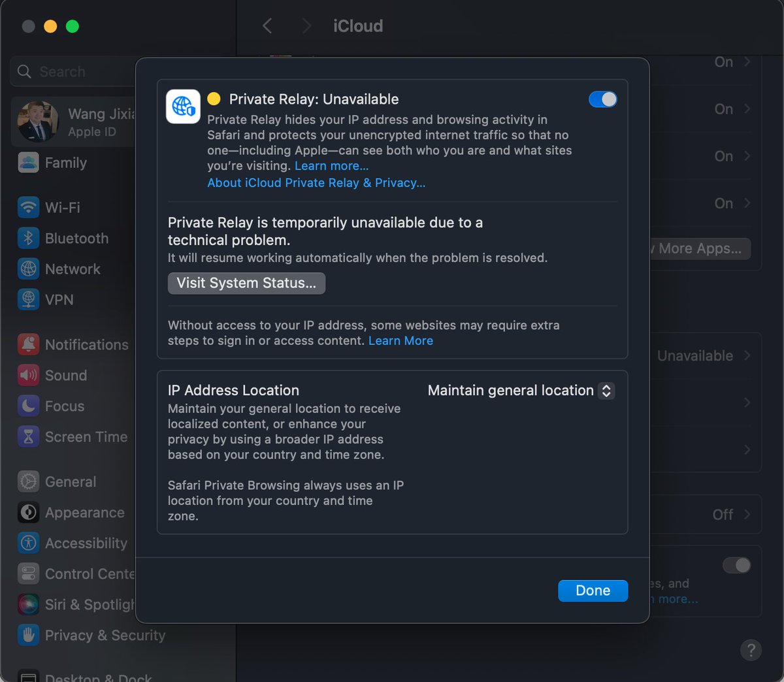Open Appearance settings icon
The image size is (784, 682).
(28, 512)
